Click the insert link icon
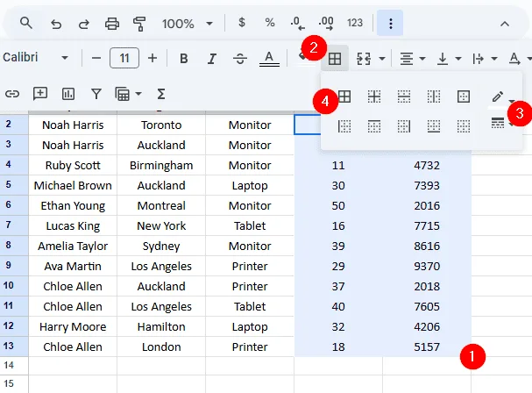 coord(12,94)
